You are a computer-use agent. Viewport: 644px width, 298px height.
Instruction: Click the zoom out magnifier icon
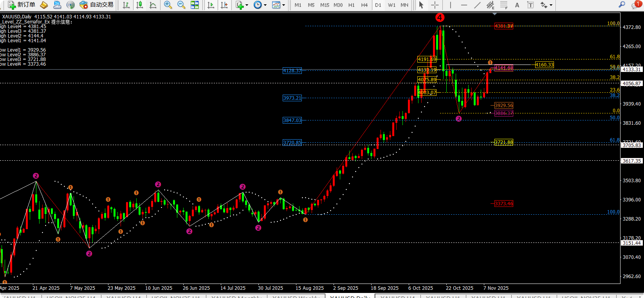(x=181, y=5)
